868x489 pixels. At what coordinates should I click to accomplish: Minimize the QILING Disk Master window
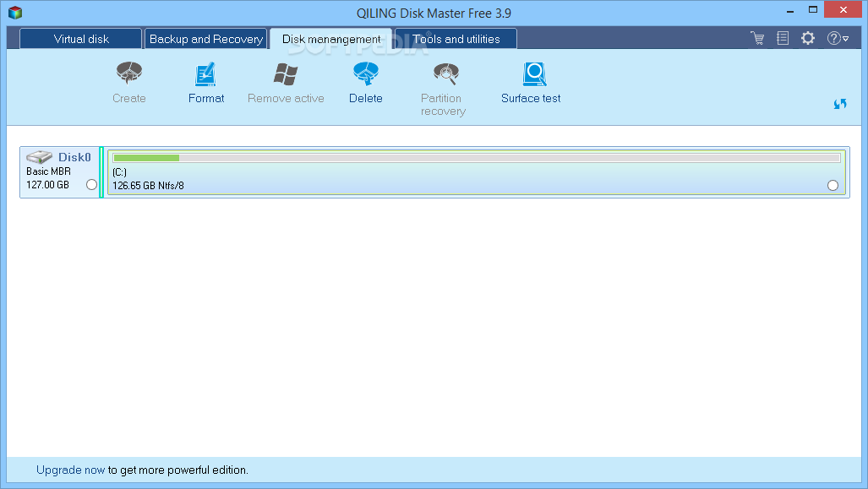coord(790,10)
